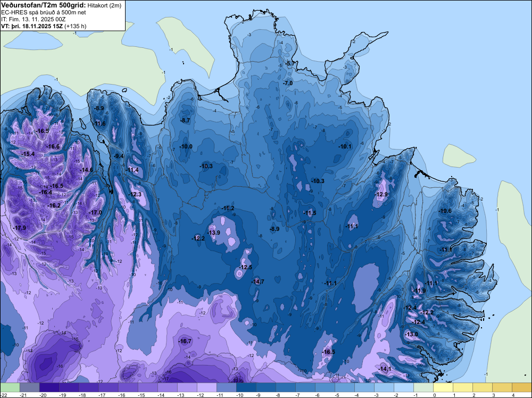Click the 4 orange-yellow legend swatch
The width and height of the screenshot is (532, 398).
521,387
